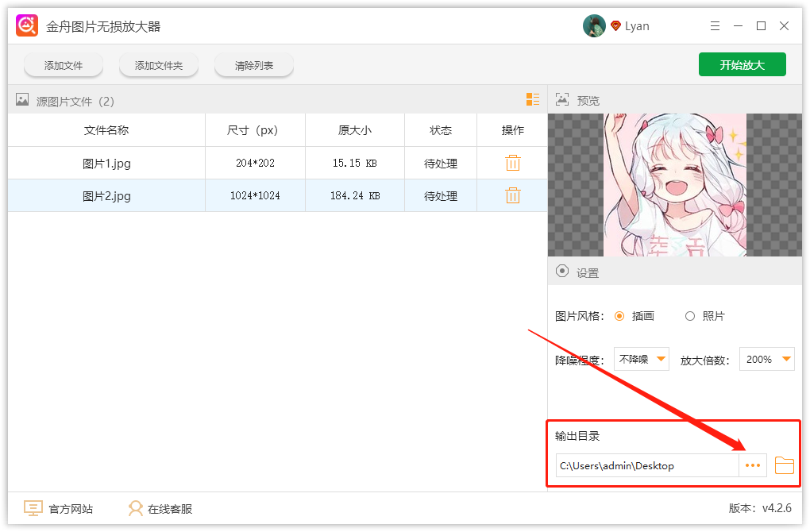Click the Jinzhou app logo icon

[27, 26]
